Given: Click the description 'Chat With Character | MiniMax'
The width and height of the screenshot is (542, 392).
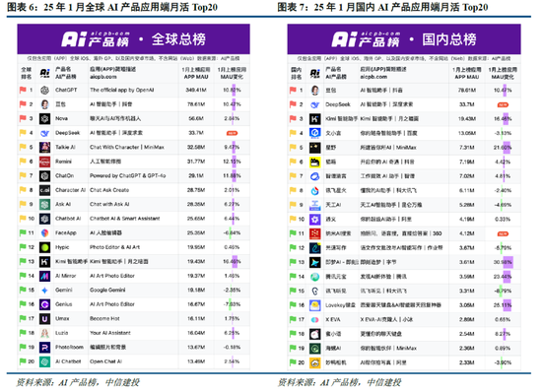Looking at the screenshot, I should pyautogui.click(x=127, y=147).
